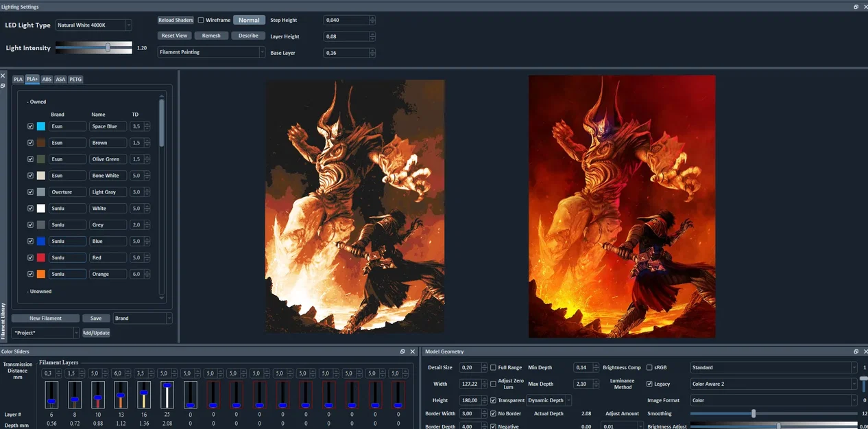This screenshot has height=429, width=868.
Task: Click the Light Gray color swatch
Action: point(40,192)
